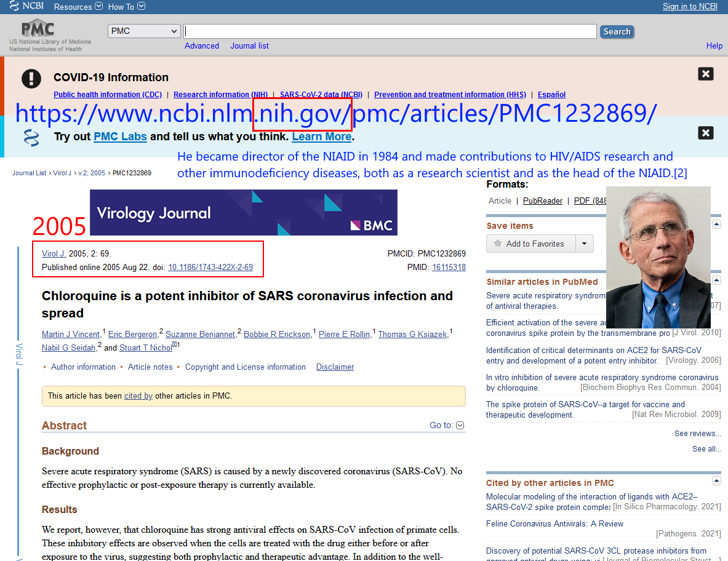This screenshot has width=728, height=561.
Task: Open the How To dropdown menu
Action: click(x=126, y=7)
